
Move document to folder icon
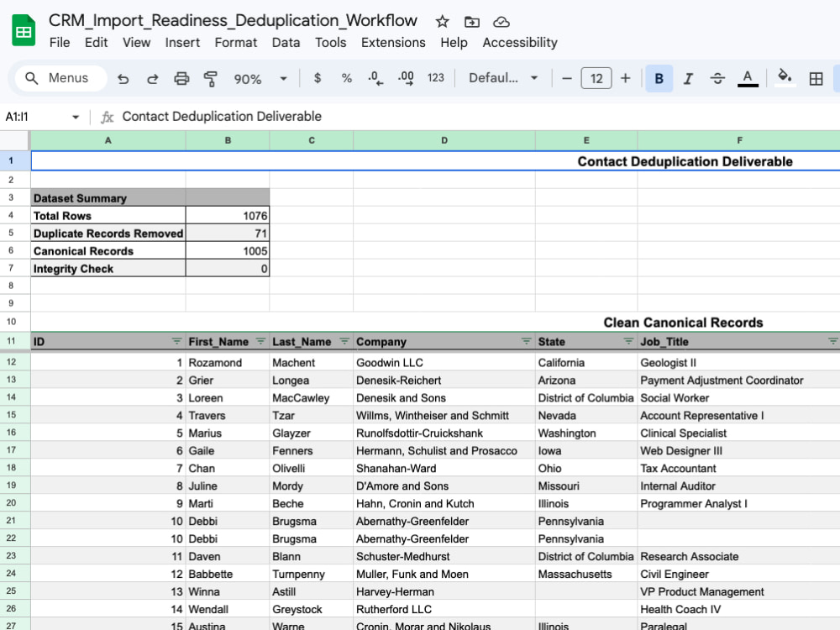tap(471, 22)
